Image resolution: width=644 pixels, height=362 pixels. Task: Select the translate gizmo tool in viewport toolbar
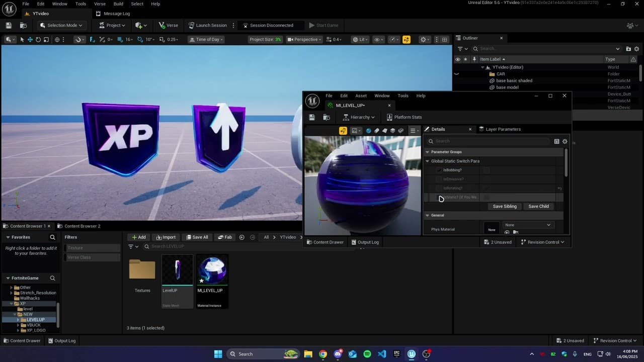coord(30,39)
